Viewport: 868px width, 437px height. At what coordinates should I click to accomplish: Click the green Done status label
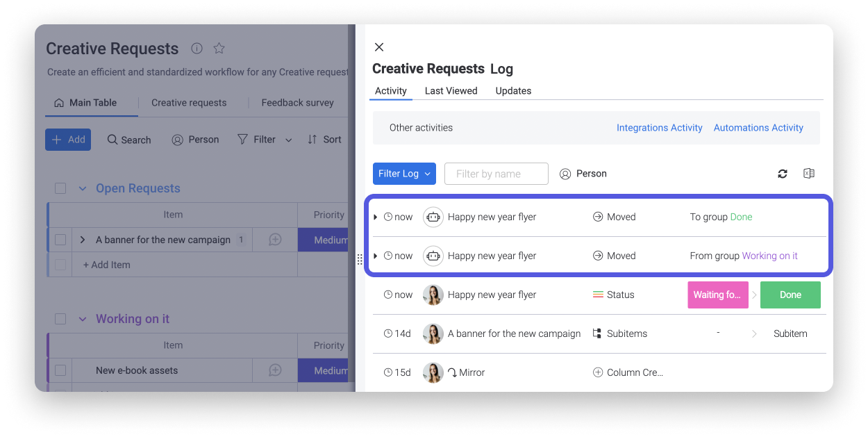[790, 295]
